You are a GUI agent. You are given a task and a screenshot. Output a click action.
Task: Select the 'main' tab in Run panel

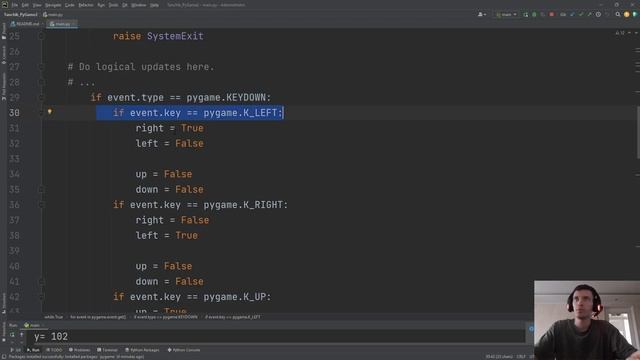coord(34,325)
